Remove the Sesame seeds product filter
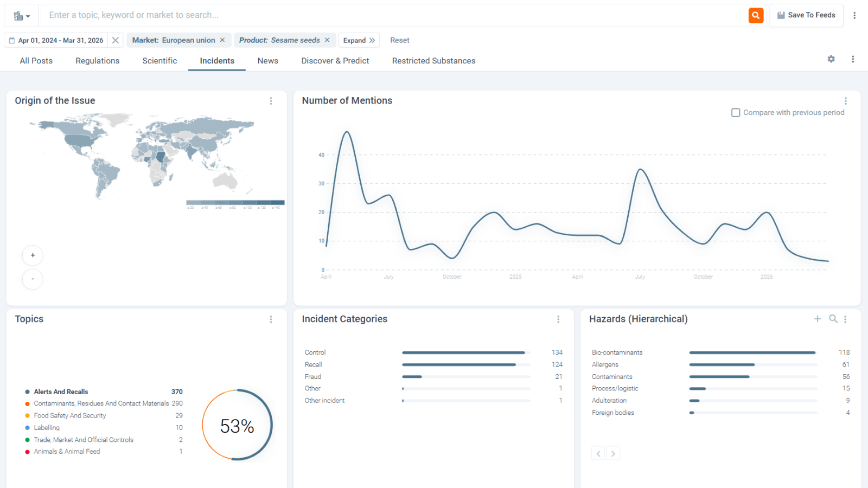 [x=327, y=40]
